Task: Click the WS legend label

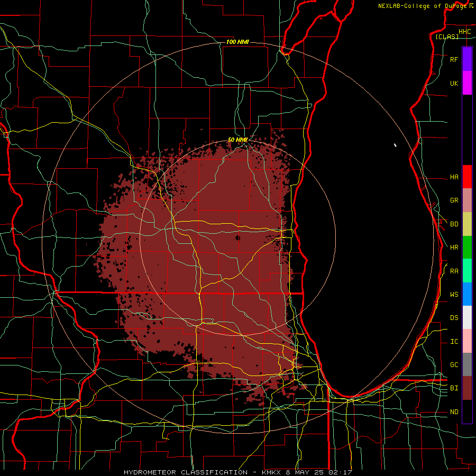Action: click(x=454, y=294)
